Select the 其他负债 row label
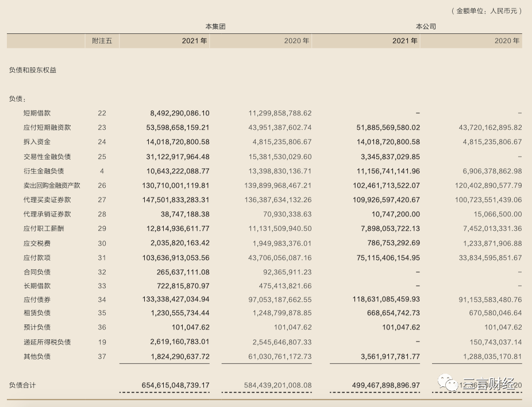This screenshot has width=532, height=407. click(x=37, y=356)
